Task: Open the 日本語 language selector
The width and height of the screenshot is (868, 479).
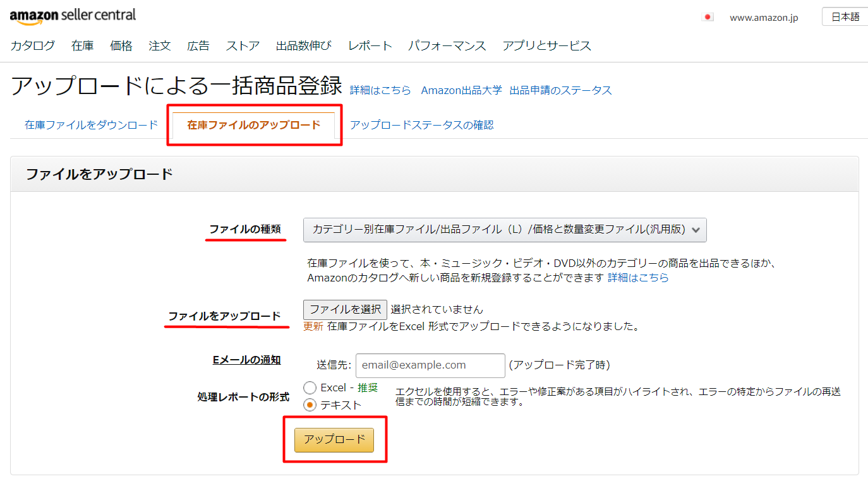Action: click(845, 17)
